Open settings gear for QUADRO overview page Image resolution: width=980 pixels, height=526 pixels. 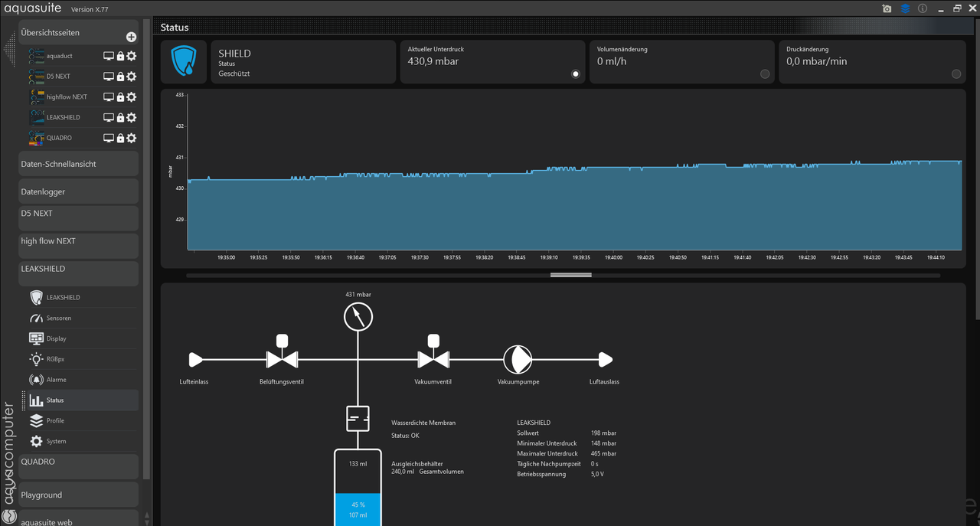132,139
